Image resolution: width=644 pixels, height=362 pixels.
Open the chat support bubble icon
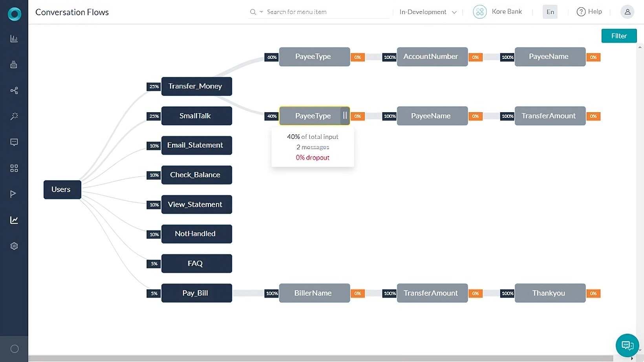click(627, 345)
